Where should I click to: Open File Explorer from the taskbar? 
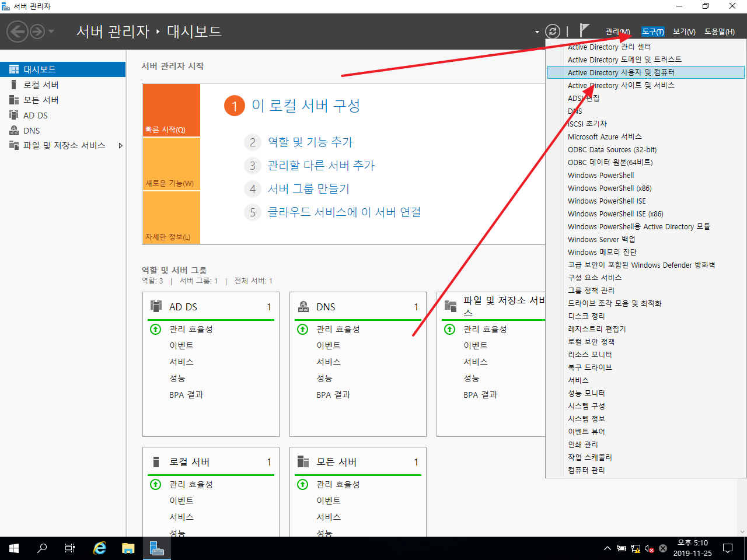click(x=128, y=548)
